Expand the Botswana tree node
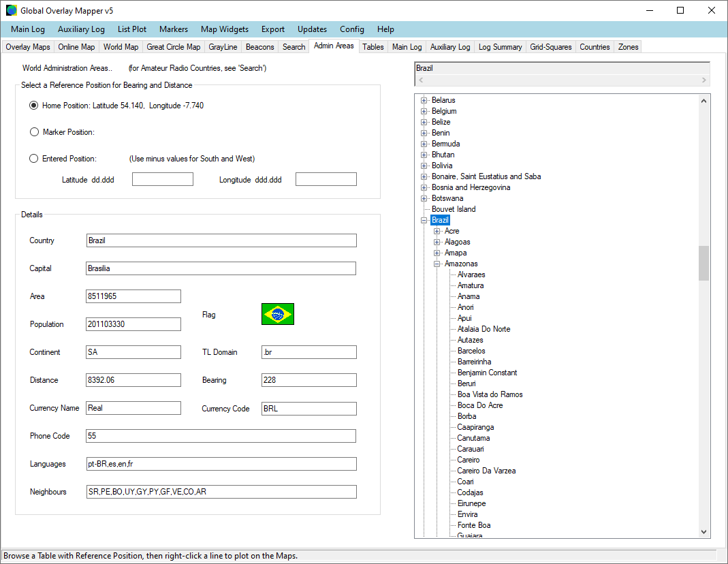728x564 pixels. (424, 198)
